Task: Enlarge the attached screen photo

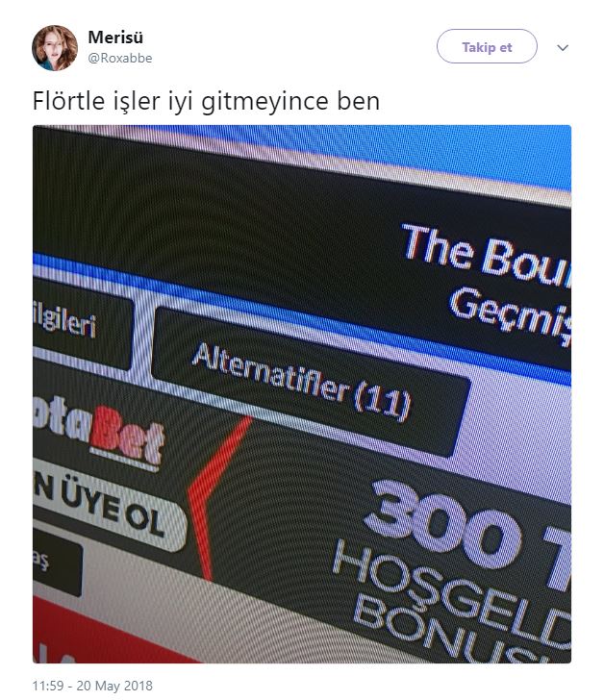Action: point(302,394)
